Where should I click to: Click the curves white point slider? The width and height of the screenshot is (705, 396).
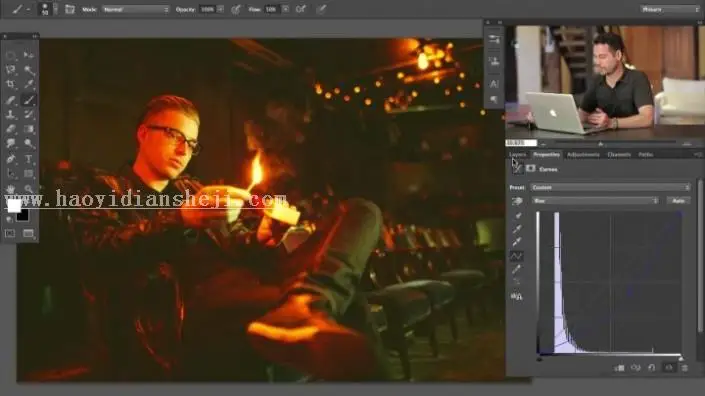pos(681,359)
